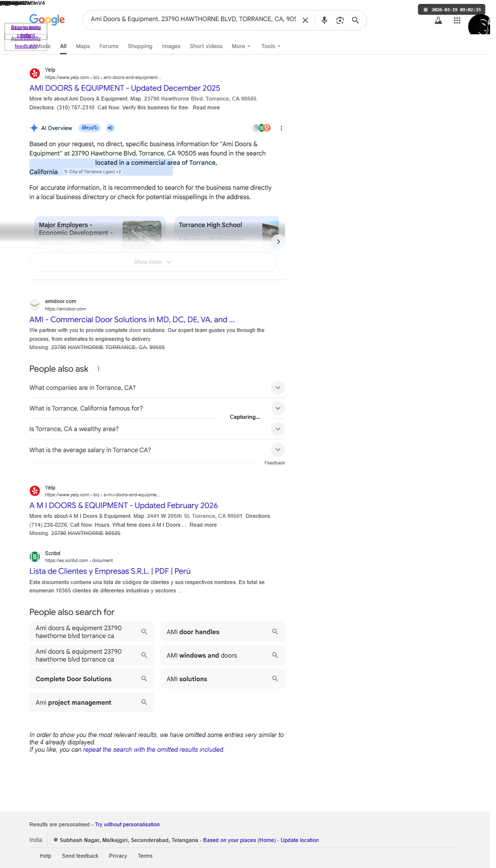Open the Tools dropdown

(x=271, y=46)
